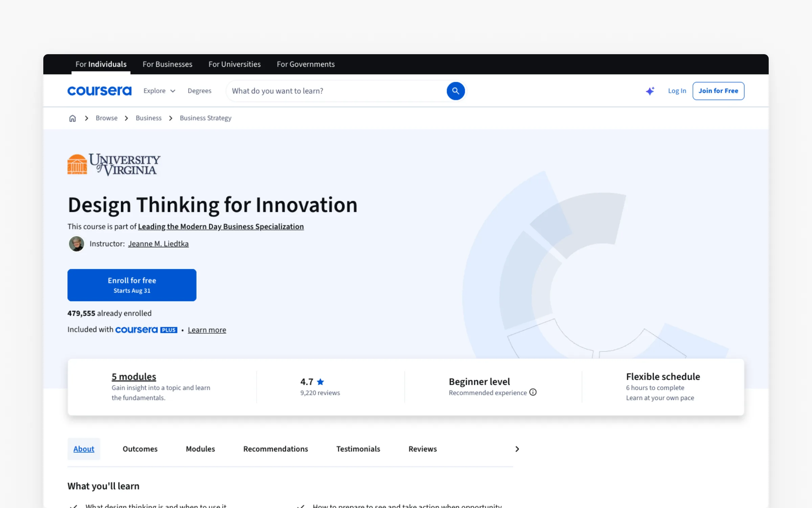Click the Coursera logo in header
This screenshot has width=812, height=508.
point(99,91)
